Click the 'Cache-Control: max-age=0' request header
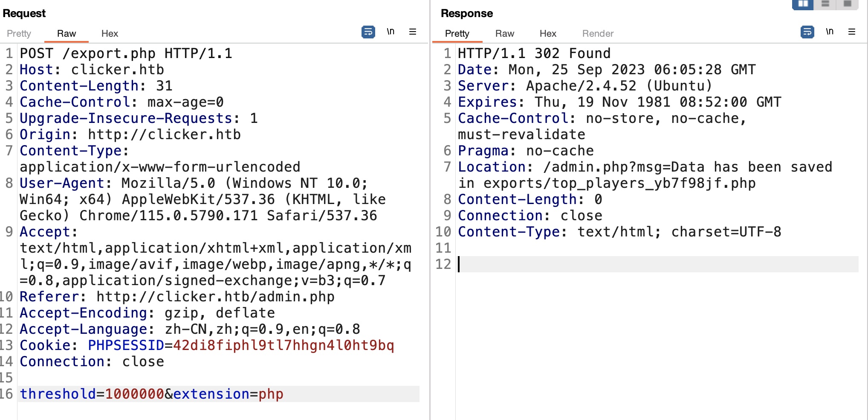868x420 pixels. 122,102
